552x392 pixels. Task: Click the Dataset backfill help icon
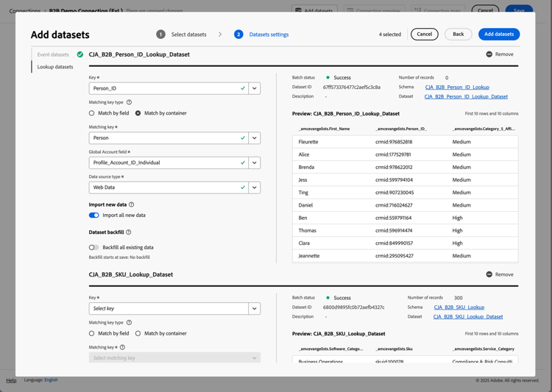pos(129,232)
